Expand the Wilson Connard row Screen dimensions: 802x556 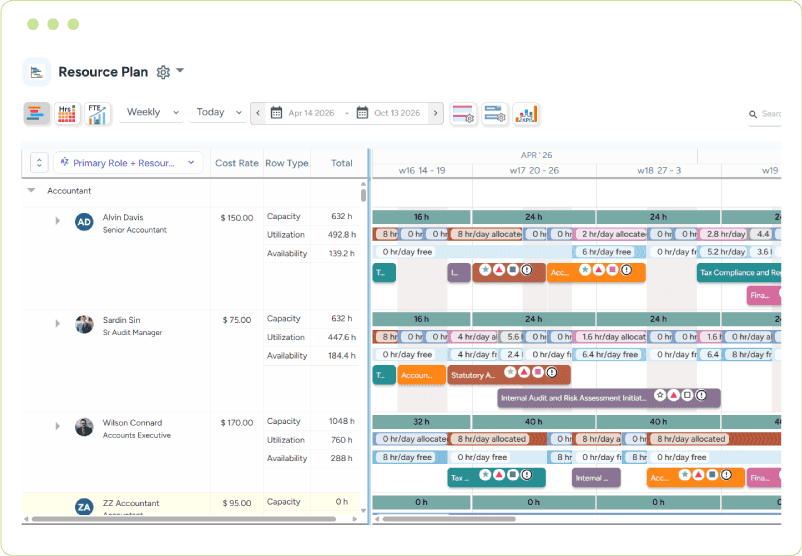coord(57,426)
